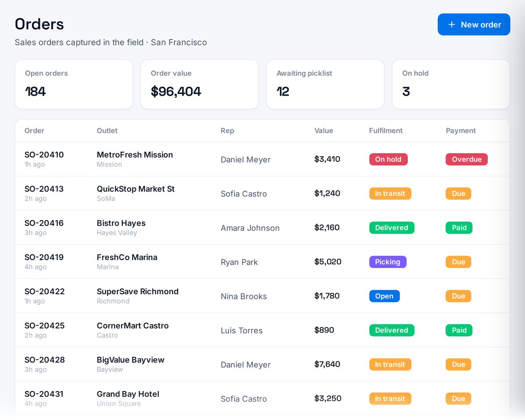Open order SO-20410
This screenshot has width=525, height=420.
tap(44, 155)
